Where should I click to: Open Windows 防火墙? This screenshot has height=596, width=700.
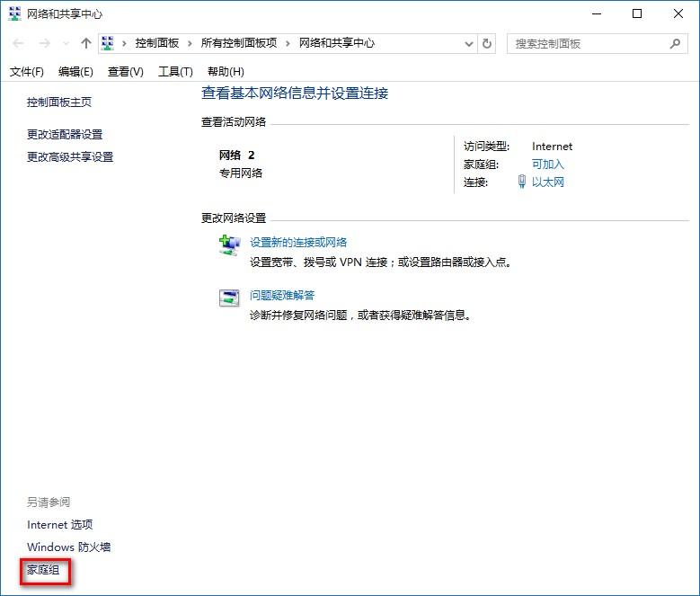pyautogui.click(x=69, y=547)
